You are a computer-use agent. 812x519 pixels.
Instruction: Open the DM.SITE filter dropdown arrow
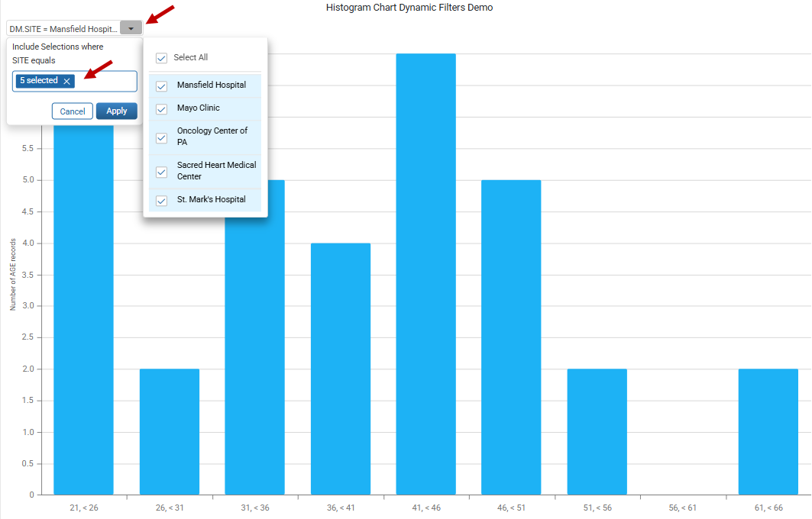point(131,28)
